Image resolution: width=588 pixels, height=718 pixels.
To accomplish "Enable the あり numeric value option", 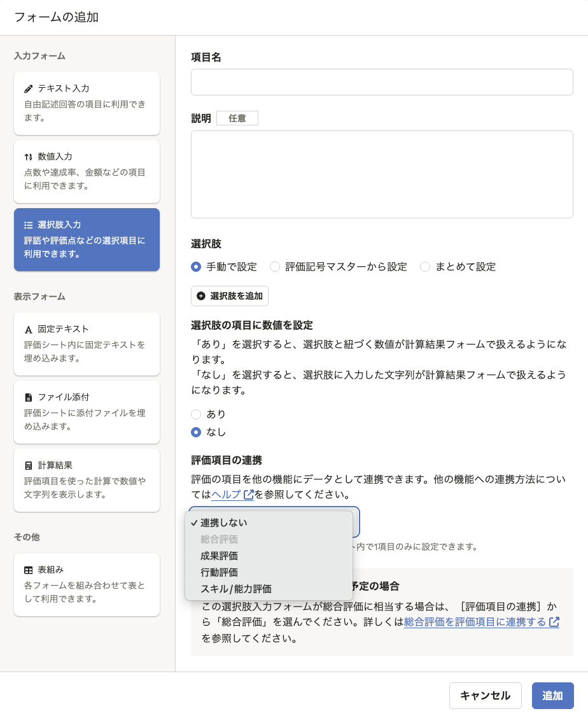I will pyautogui.click(x=197, y=414).
